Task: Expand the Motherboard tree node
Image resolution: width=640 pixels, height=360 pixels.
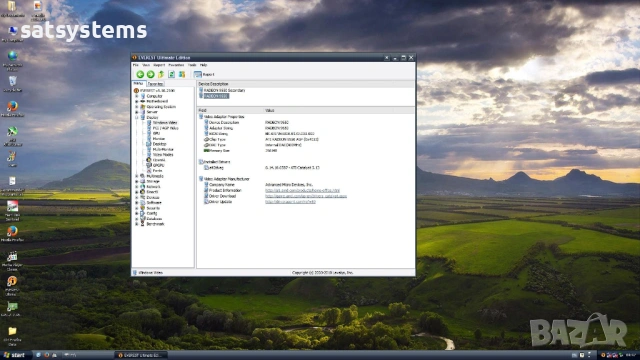Action: tap(137, 101)
